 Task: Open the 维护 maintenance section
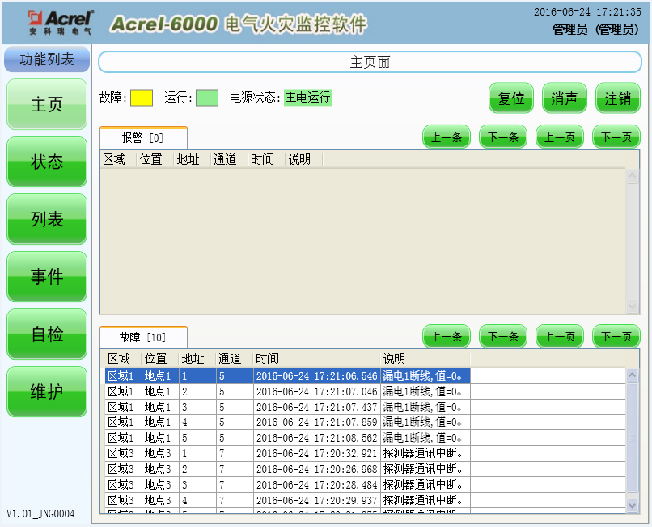tap(47, 392)
